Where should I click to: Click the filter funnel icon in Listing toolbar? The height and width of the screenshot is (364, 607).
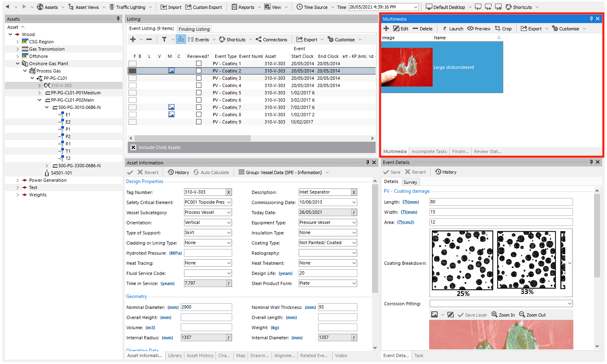164,40
